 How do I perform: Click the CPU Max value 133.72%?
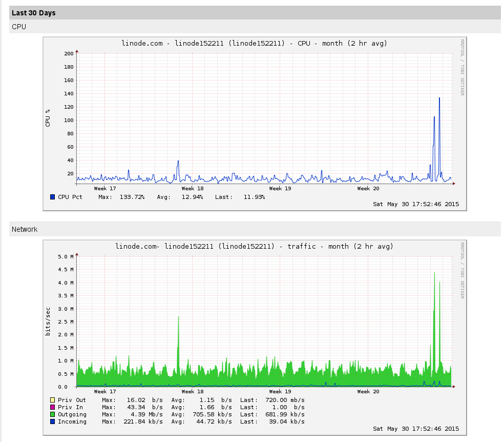coord(132,197)
